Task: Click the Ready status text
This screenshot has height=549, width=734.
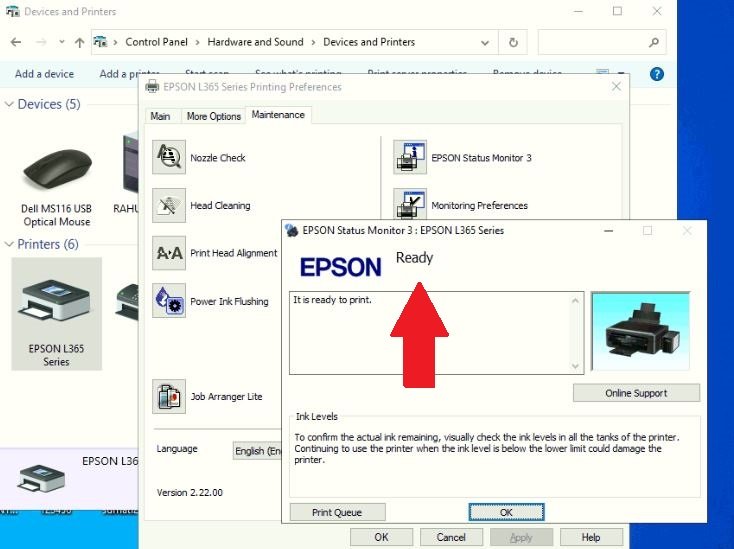Action: click(414, 258)
